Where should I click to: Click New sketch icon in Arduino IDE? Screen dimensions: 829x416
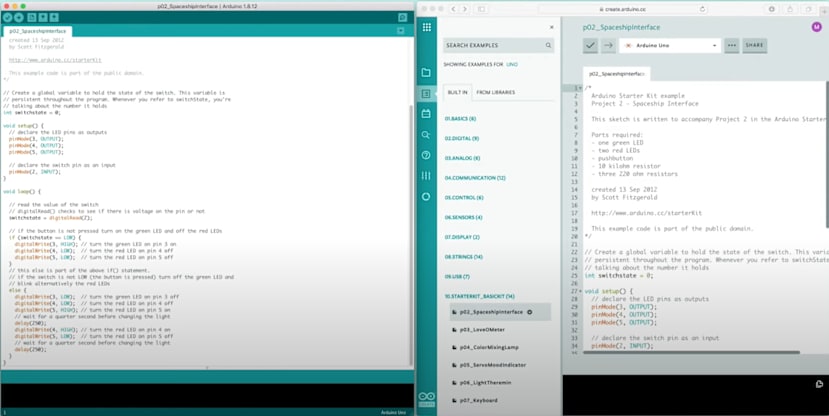click(x=32, y=18)
